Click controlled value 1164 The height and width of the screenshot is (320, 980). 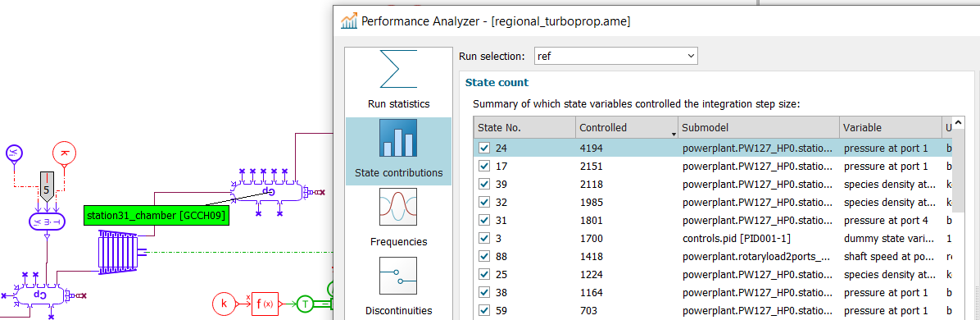tap(592, 292)
